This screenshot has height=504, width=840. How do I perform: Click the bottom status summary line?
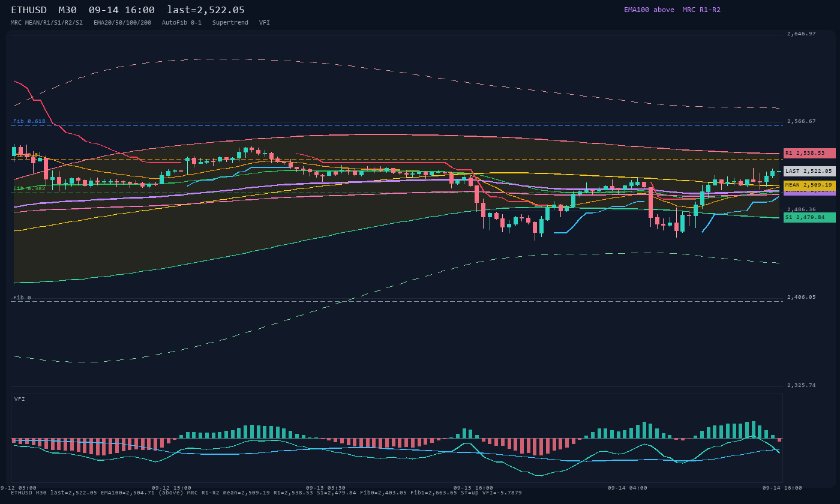[266, 493]
